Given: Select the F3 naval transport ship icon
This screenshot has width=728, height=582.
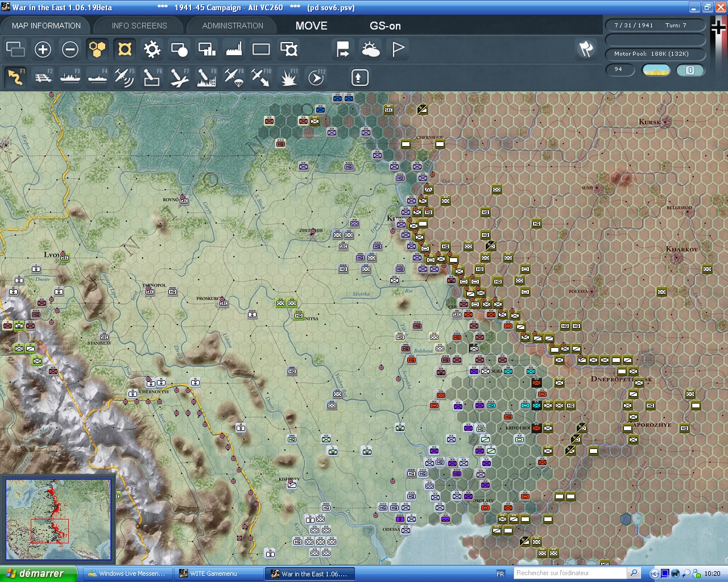Looking at the screenshot, I should click(70, 77).
